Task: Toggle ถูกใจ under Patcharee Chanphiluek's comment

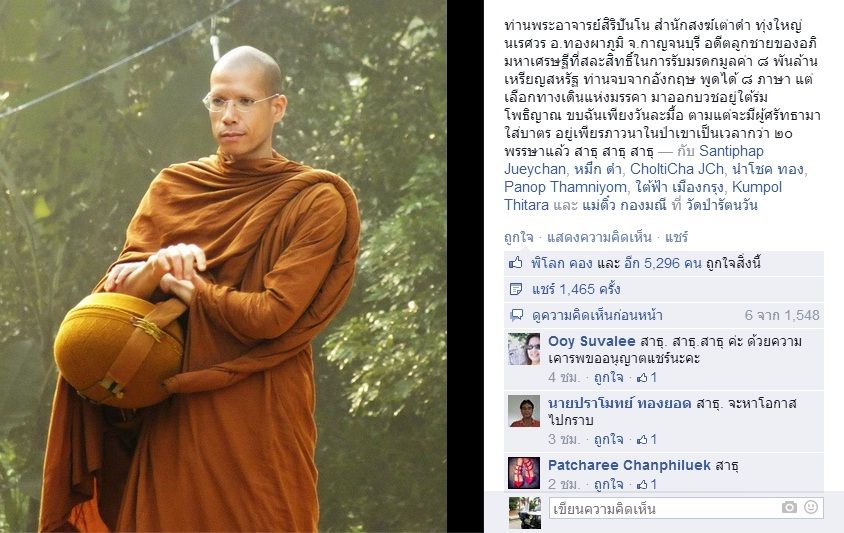Action: [608, 484]
